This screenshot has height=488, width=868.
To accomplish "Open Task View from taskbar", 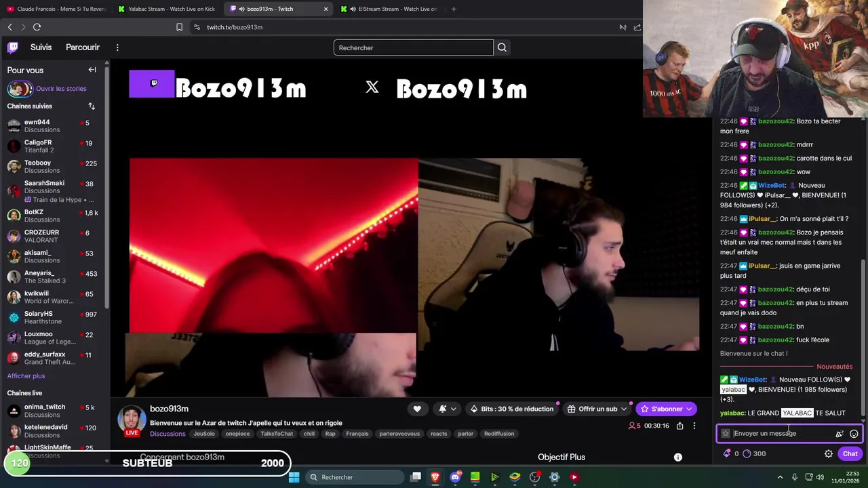I will point(416,477).
